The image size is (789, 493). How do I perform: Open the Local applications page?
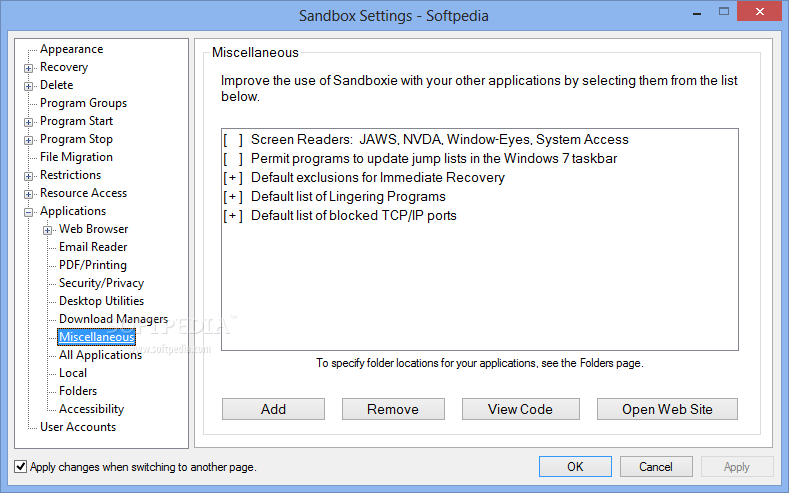[73, 373]
